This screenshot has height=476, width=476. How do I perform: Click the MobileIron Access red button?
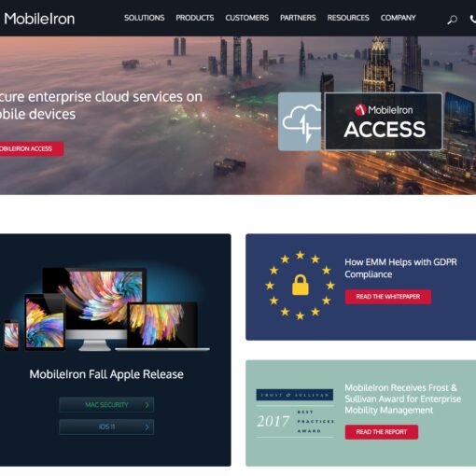[x=31, y=149]
